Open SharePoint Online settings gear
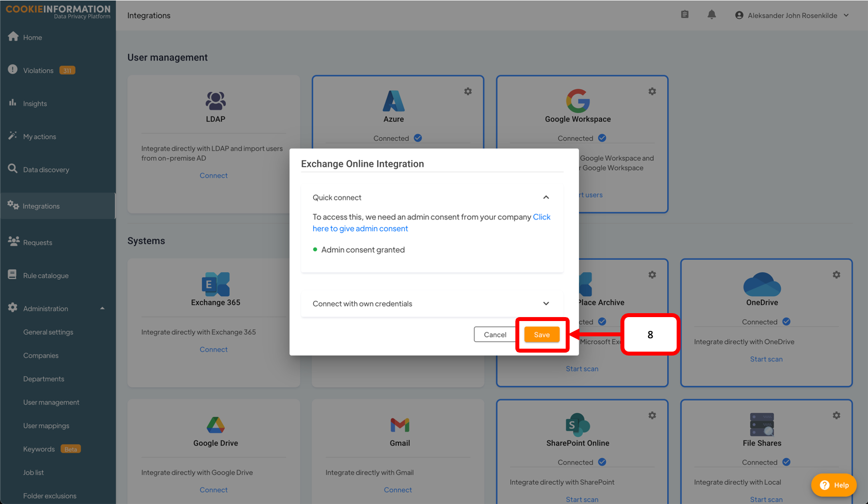868x504 pixels. (x=652, y=415)
